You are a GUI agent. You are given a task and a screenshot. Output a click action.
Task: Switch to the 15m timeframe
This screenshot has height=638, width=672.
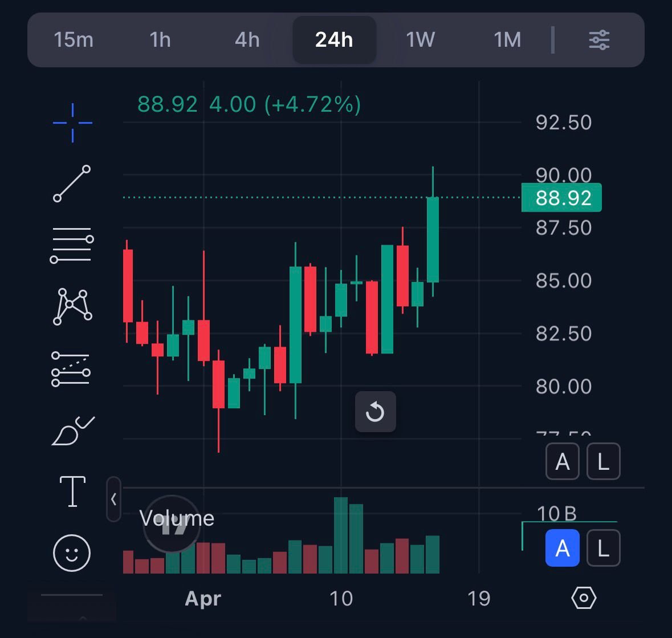(74, 40)
